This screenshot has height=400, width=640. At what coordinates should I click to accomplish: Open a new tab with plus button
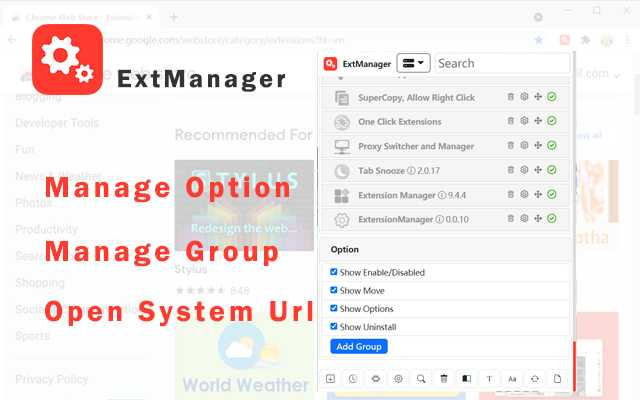tap(174, 17)
